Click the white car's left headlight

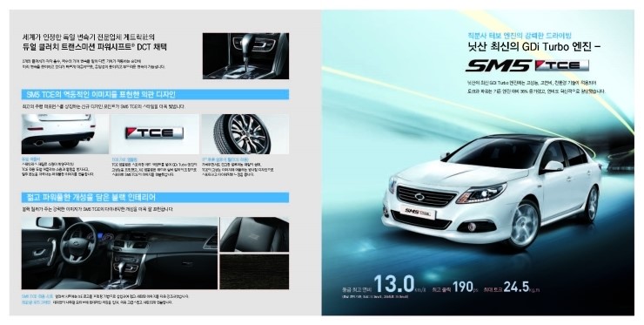481,193
